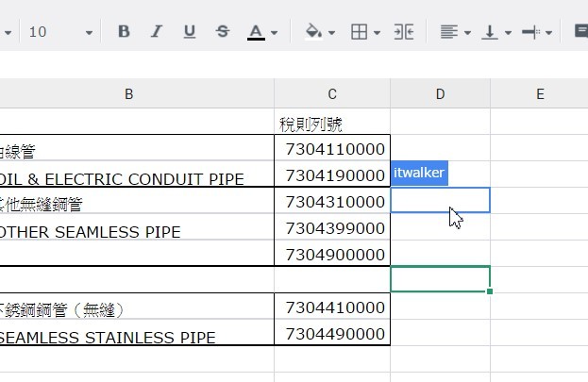The width and height of the screenshot is (588, 382).
Task: Expand the vertical align dropdown arrow
Action: click(508, 33)
